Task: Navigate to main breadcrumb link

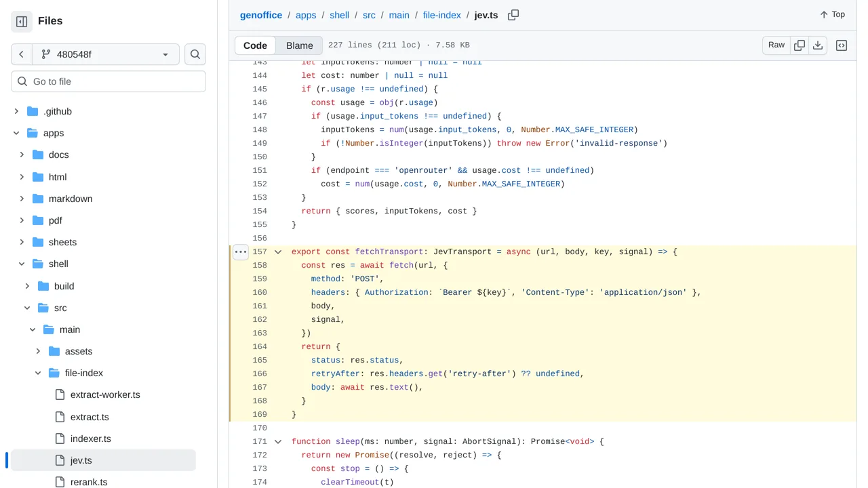Action: click(399, 15)
